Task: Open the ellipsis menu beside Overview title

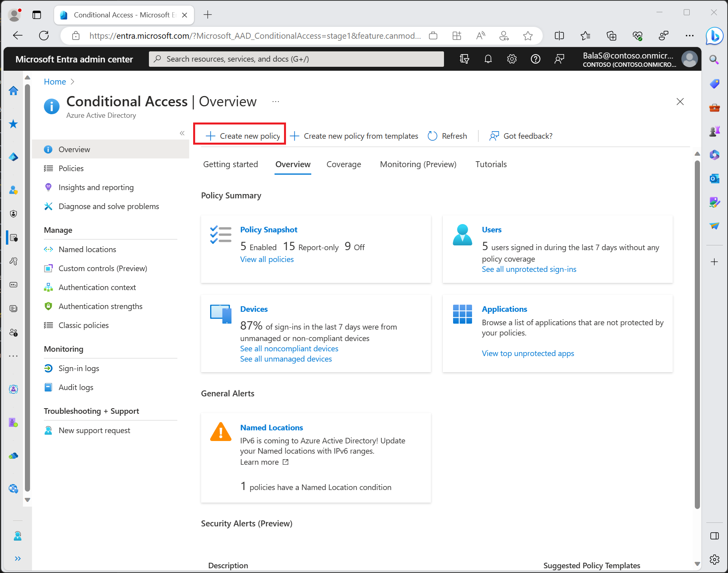Action: [276, 102]
